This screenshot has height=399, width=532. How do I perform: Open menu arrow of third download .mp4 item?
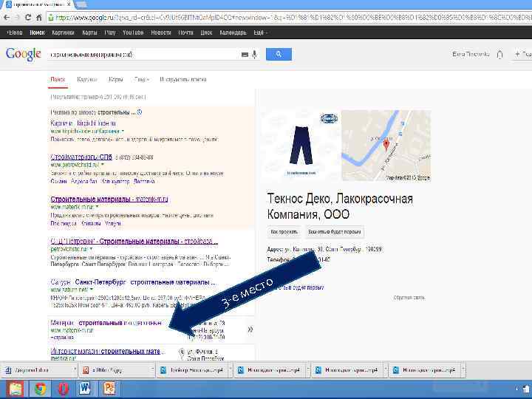(x=230, y=370)
